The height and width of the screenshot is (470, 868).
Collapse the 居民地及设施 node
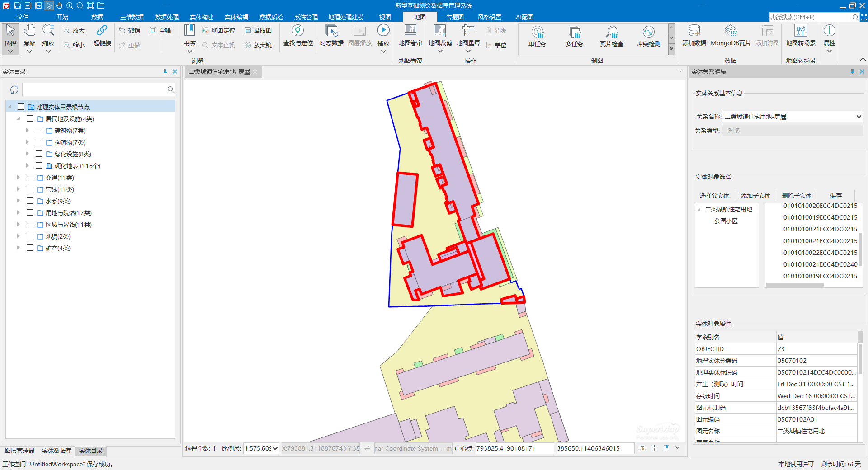[19, 118]
